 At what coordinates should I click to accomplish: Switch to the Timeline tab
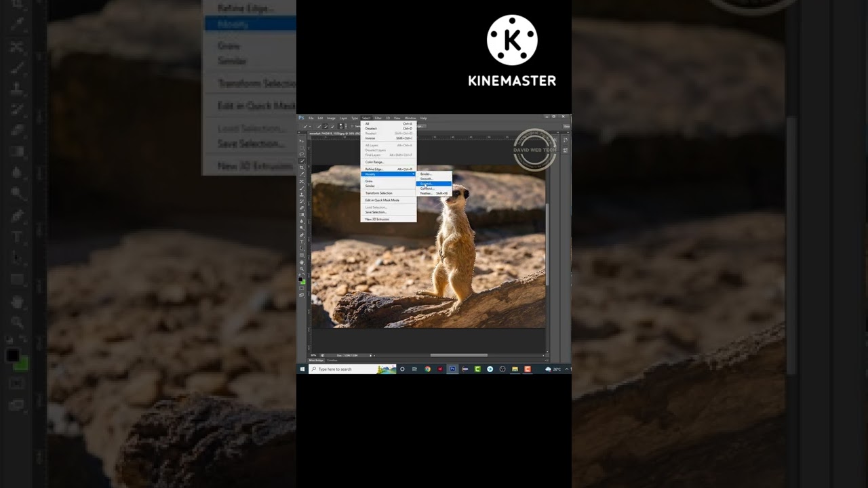(x=332, y=361)
